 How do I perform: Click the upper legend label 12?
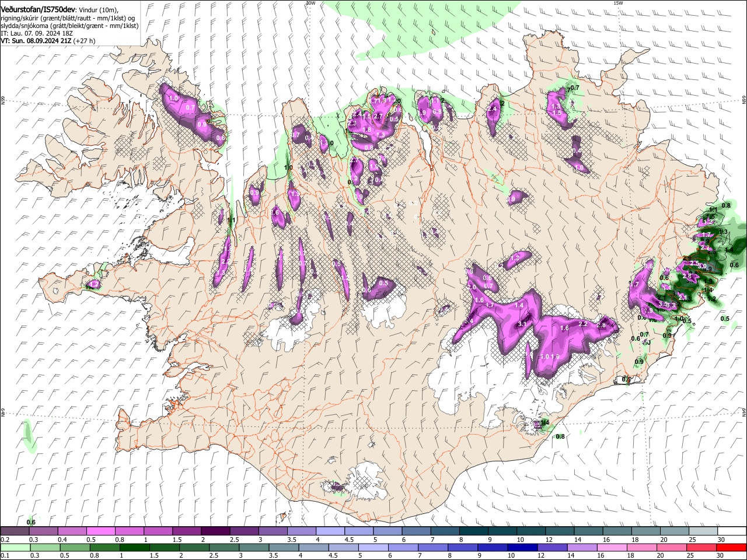click(x=548, y=540)
